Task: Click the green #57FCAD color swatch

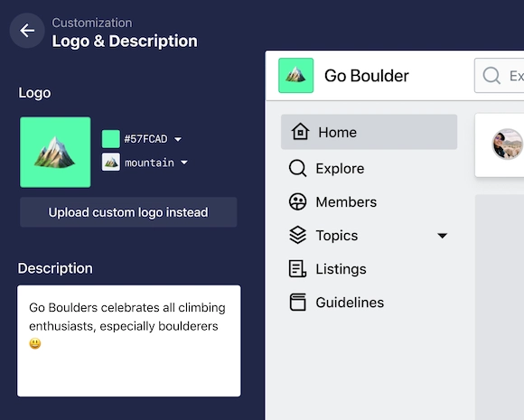Action: [x=110, y=139]
